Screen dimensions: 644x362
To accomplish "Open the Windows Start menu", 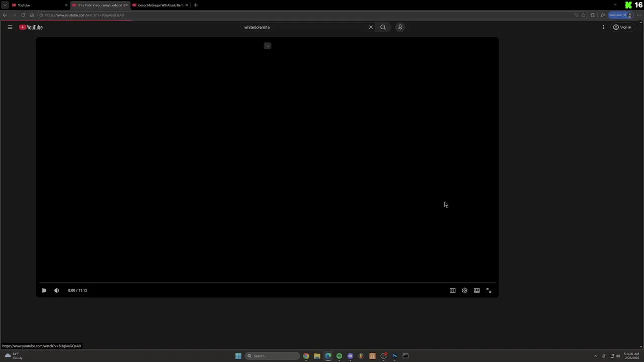I will [x=238, y=356].
